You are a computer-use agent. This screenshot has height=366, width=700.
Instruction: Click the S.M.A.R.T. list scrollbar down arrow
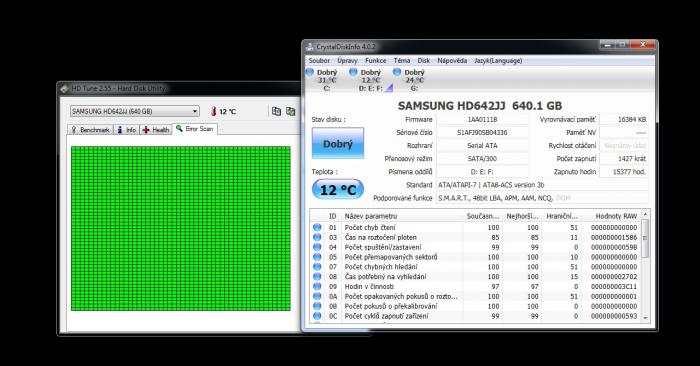pos(645,317)
